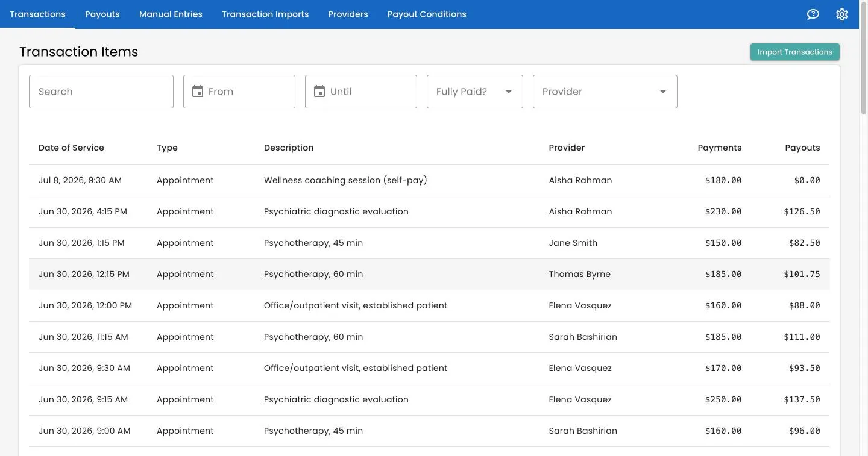Click Wellness coaching session (self-pay) description
Image resolution: width=868 pixels, height=456 pixels.
click(345, 180)
